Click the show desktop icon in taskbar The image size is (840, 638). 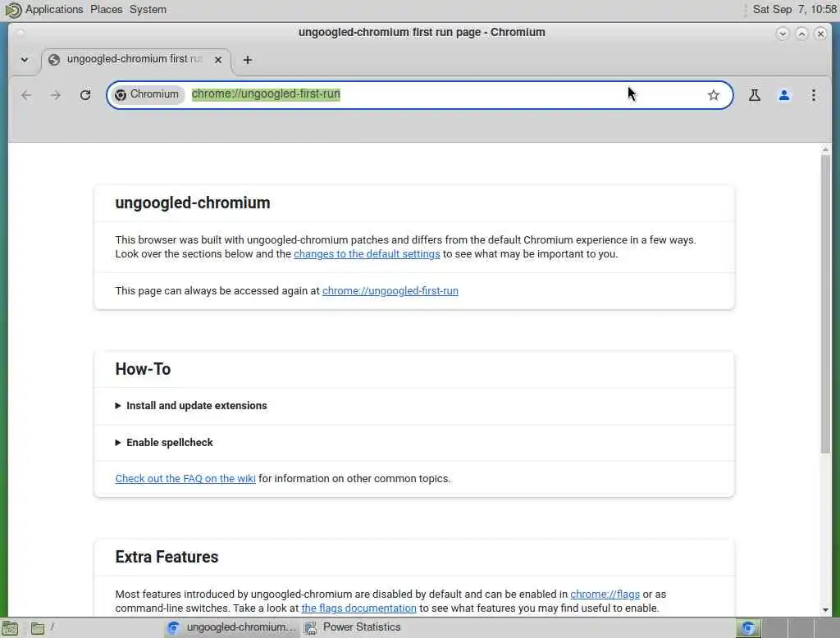pos(10,628)
